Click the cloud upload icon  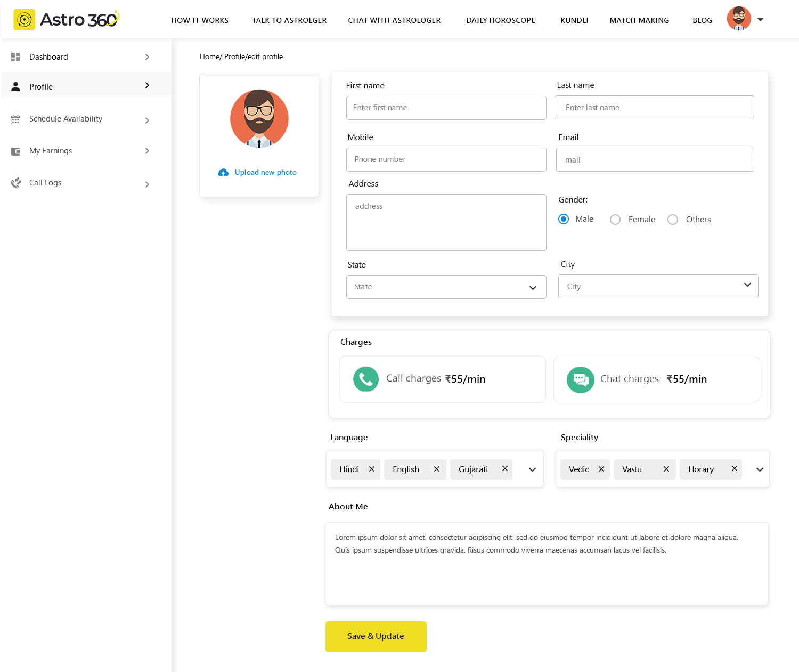[223, 172]
